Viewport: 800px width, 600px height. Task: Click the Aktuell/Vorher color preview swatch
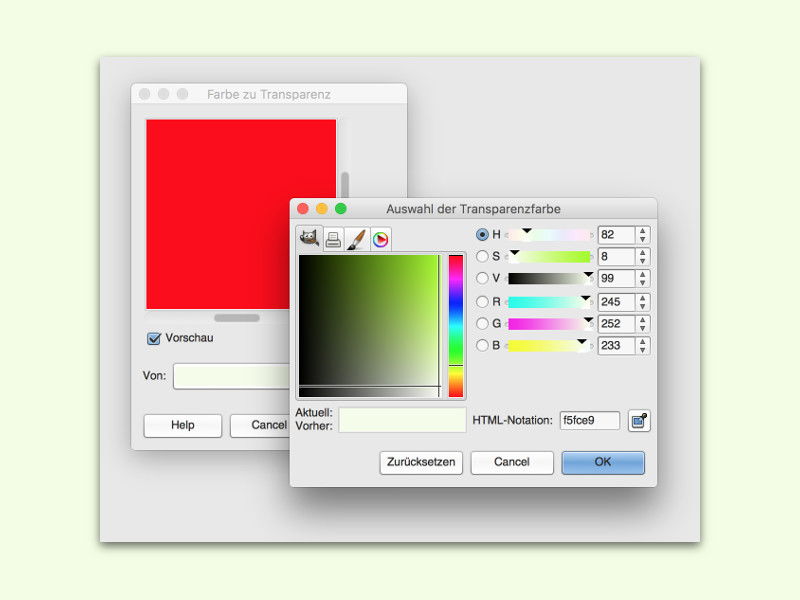coord(402,419)
